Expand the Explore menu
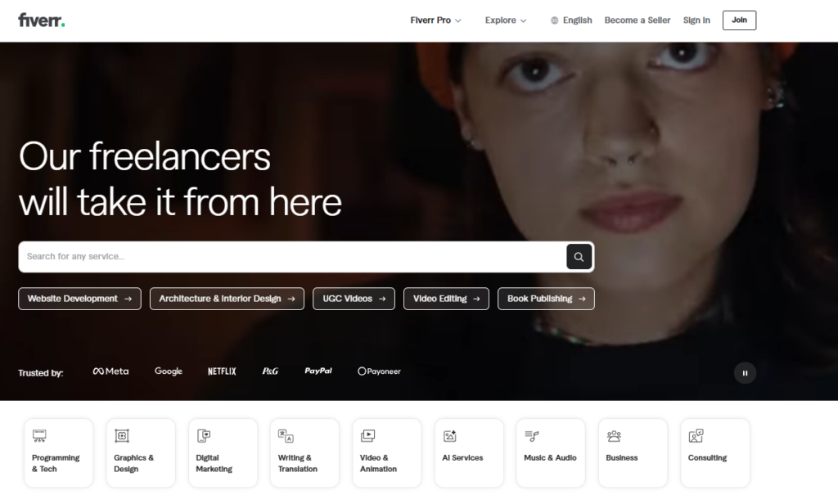838x504 pixels. (x=505, y=20)
